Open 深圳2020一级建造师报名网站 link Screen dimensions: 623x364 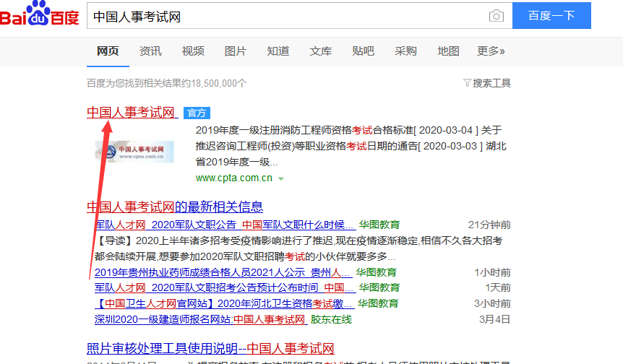(200, 319)
